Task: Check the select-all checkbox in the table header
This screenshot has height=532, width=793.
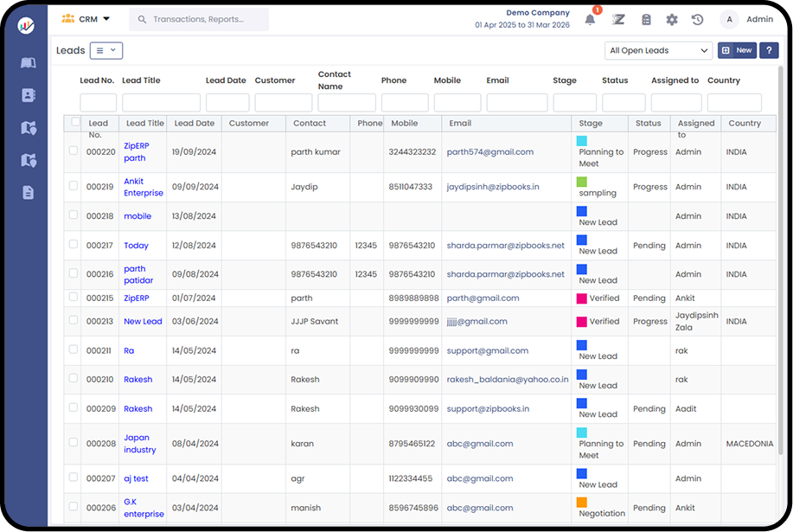Action: coord(74,123)
